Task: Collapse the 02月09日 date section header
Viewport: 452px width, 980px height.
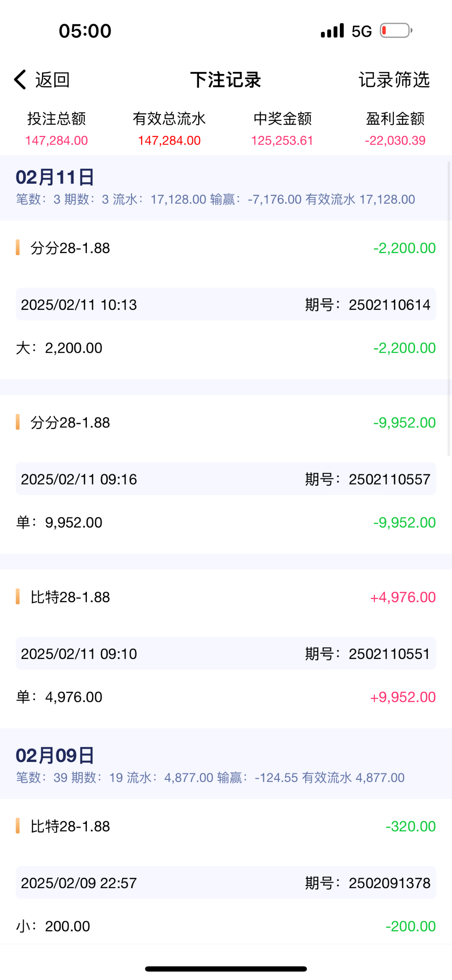Action: pyautogui.click(x=55, y=755)
